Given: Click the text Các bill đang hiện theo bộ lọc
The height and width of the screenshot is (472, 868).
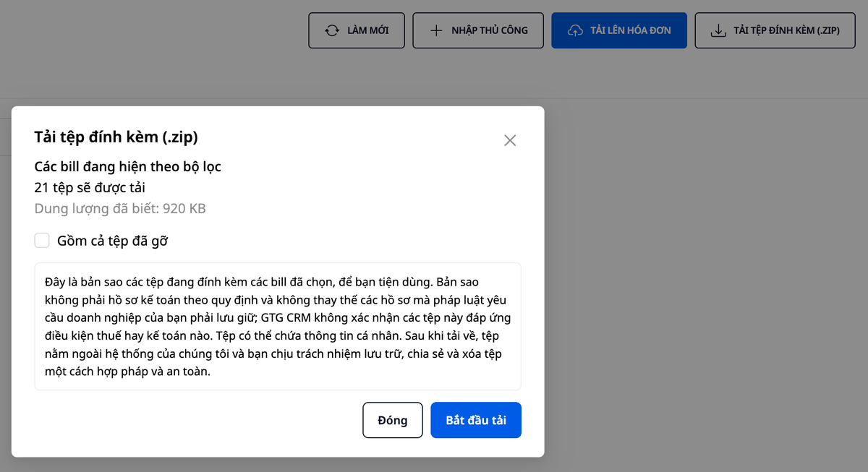Looking at the screenshot, I should click(x=128, y=167).
